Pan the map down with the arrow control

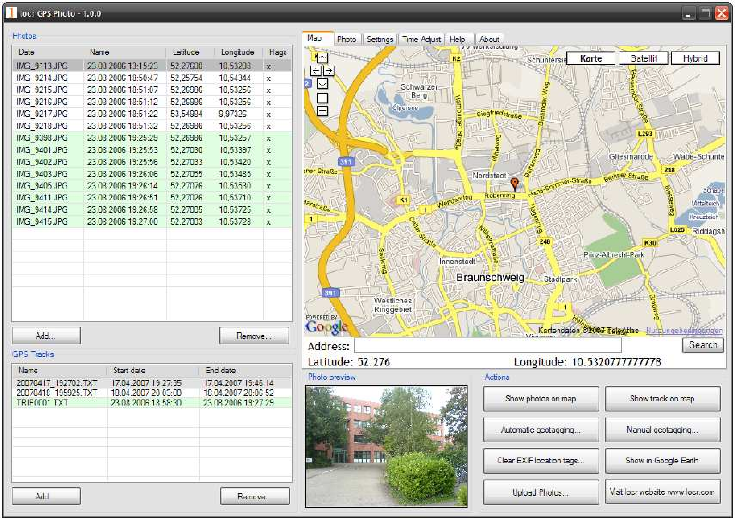(322, 84)
